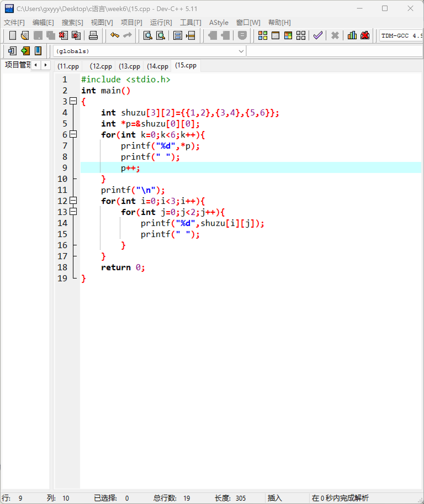The width and height of the screenshot is (424, 504).
Task: Collapse the for loop at line 12
Action: [x=73, y=201]
